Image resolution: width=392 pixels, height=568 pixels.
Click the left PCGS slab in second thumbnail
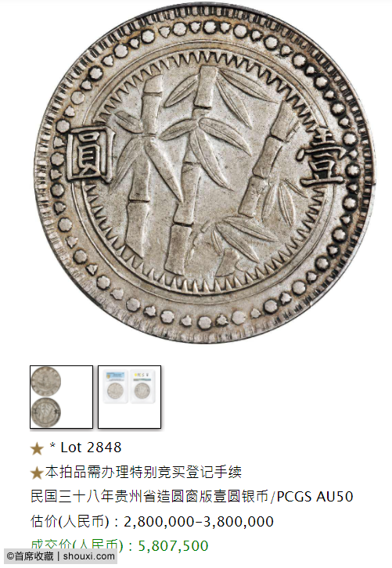(x=116, y=386)
